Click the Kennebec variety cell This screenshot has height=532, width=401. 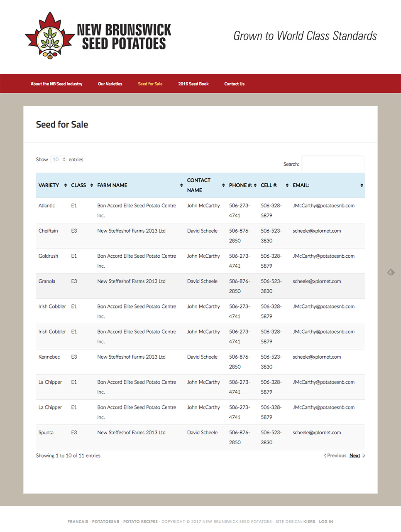click(49, 357)
